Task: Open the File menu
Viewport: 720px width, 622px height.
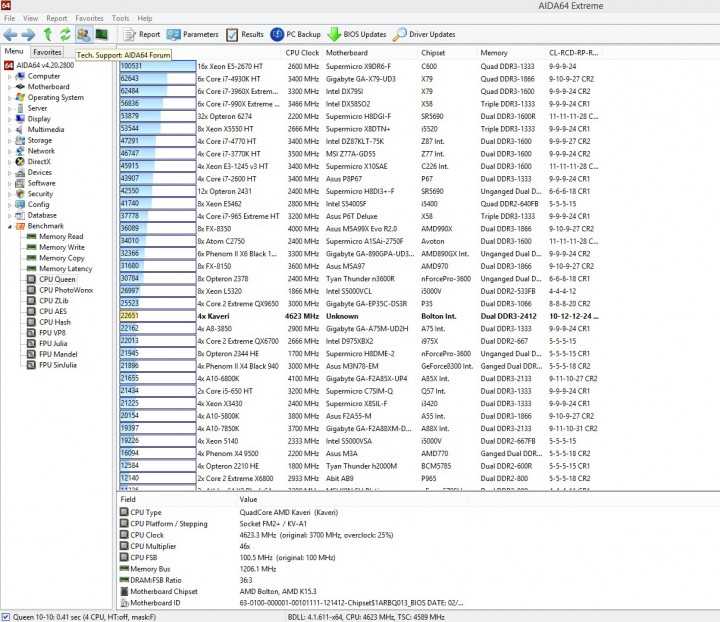Action: (9, 18)
